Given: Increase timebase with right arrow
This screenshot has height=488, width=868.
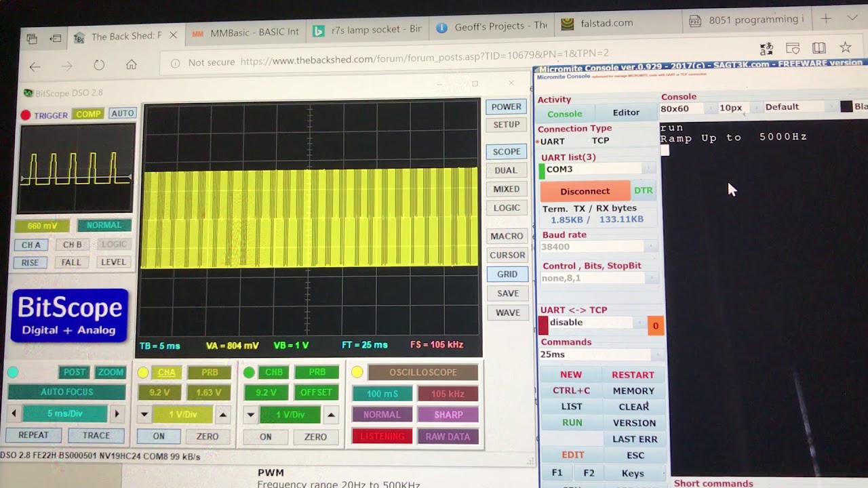Looking at the screenshot, I should (117, 413).
